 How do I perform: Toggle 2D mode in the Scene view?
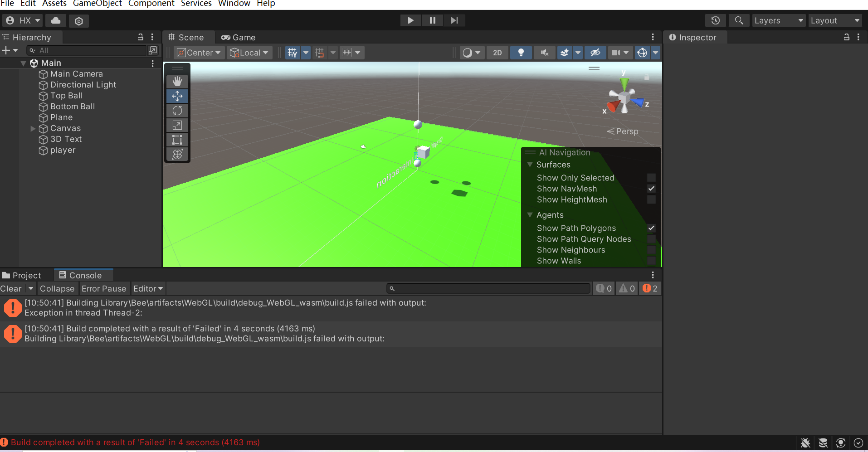pyautogui.click(x=497, y=52)
